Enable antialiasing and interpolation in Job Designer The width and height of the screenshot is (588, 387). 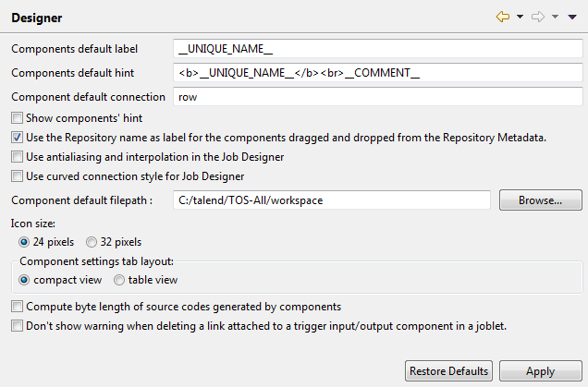(18, 157)
